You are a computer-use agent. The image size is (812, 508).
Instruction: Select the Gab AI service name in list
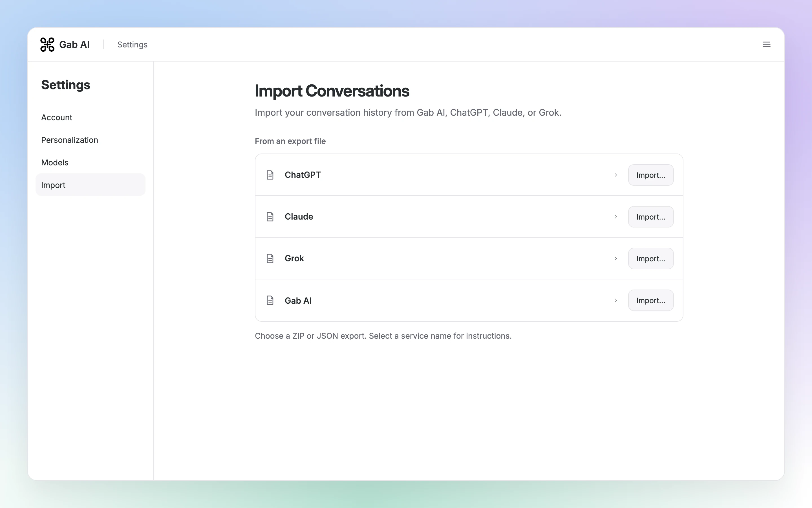[x=298, y=300]
